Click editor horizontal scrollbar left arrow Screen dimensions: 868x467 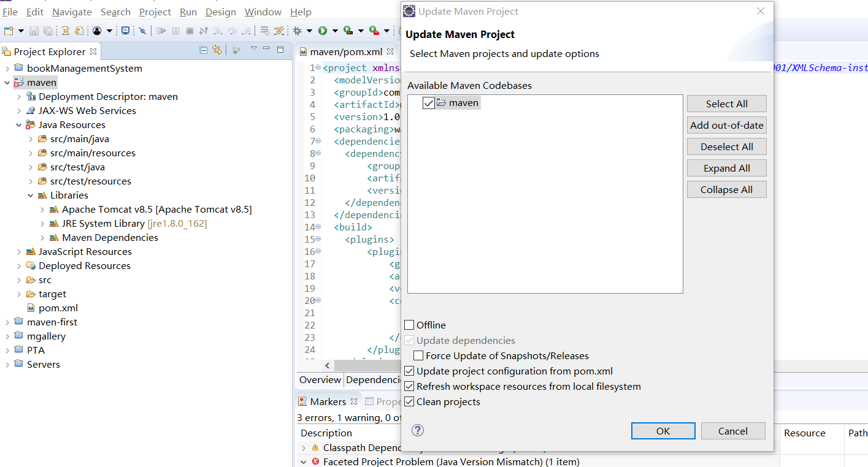click(x=328, y=365)
